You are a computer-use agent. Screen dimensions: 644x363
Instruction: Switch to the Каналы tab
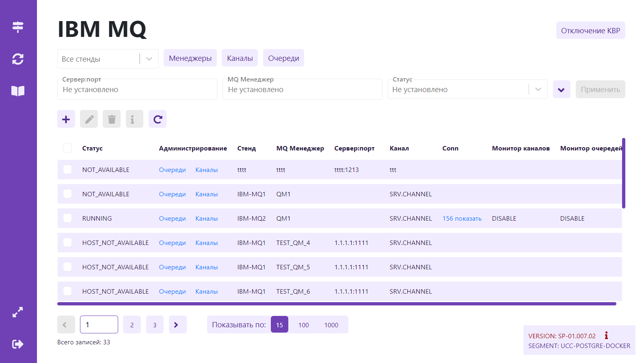click(x=240, y=58)
